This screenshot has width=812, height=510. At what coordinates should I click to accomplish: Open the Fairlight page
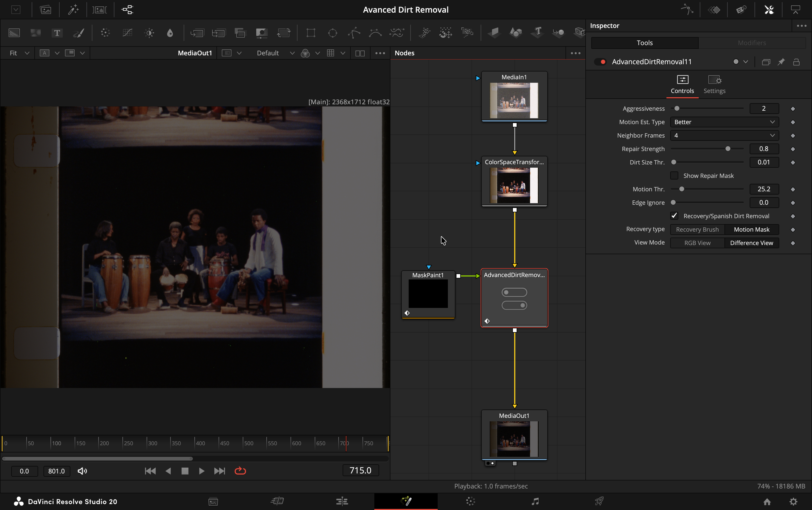coord(535,501)
